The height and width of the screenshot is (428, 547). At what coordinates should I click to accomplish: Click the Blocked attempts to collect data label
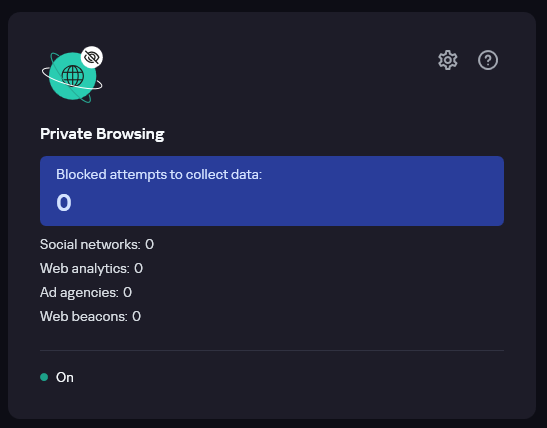(x=159, y=174)
